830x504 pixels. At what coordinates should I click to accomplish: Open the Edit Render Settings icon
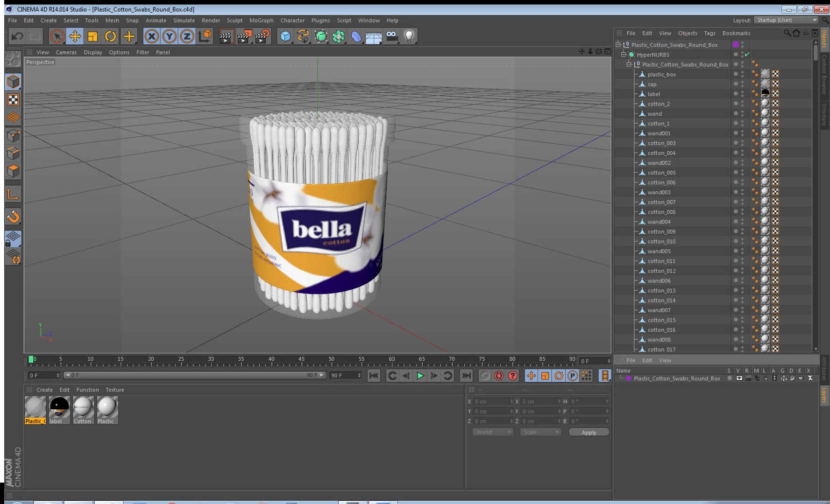point(262,36)
